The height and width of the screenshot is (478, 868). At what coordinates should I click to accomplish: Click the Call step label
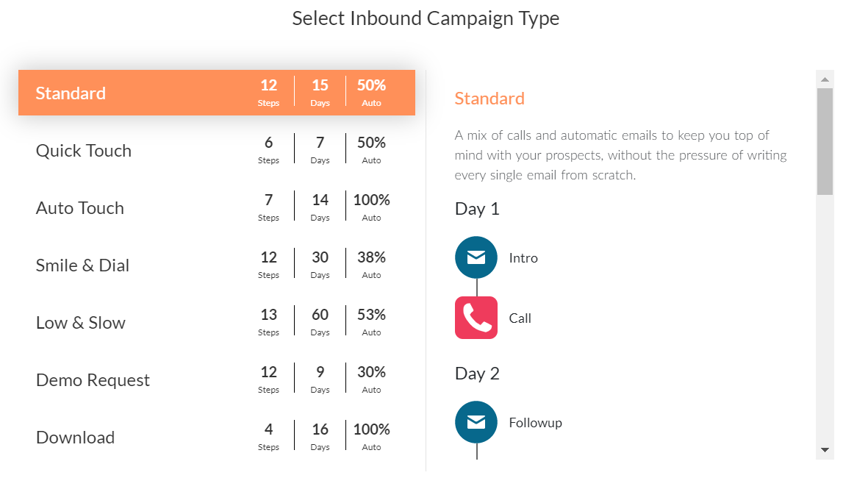point(520,318)
